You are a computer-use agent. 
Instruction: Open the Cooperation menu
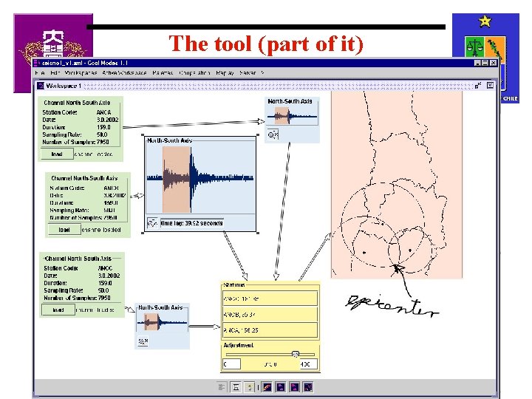195,73
